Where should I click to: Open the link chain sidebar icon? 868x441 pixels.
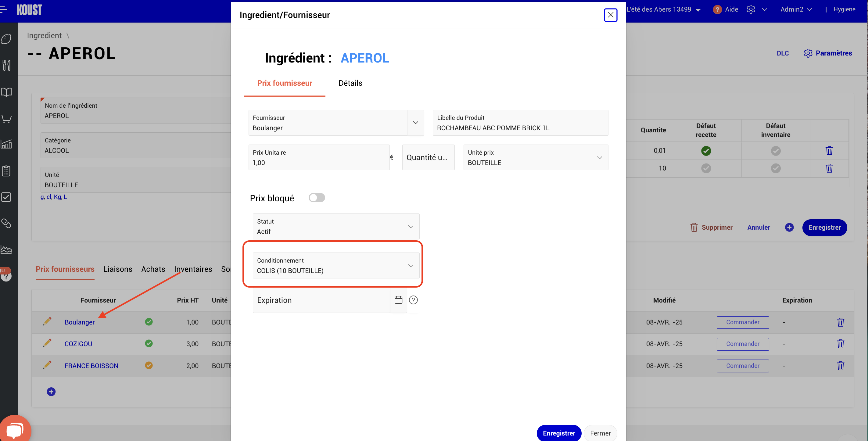pos(6,223)
